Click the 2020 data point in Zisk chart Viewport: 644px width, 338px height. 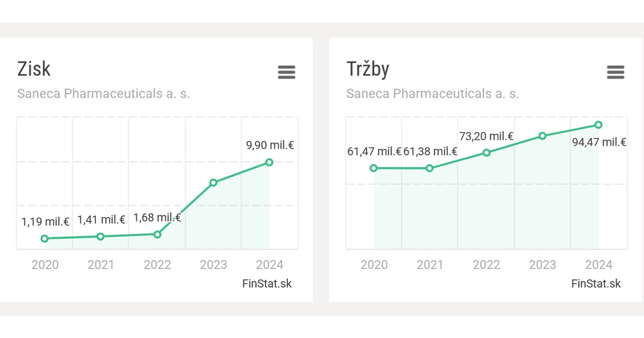click(45, 239)
